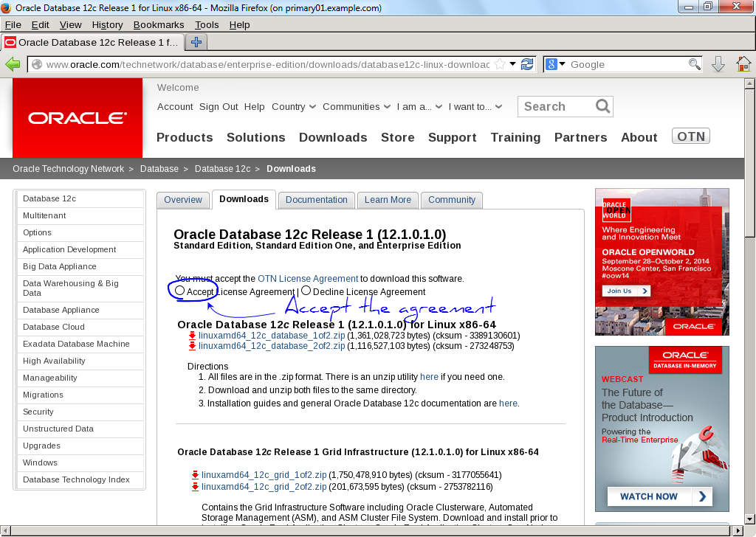Click the horizontal scrollbar right arrow
The width and height of the screenshot is (756, 537).
(x=738, y=531)
